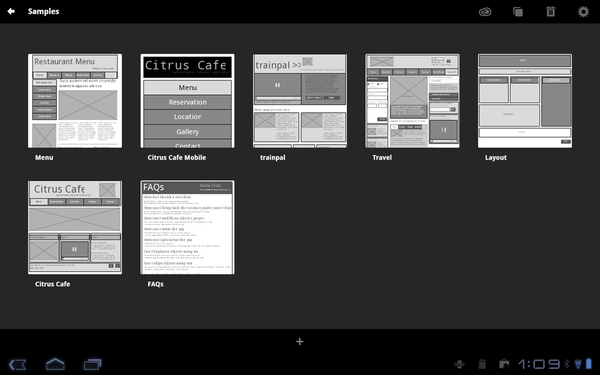Select the "FAQs" project label

click(x=156, y=284)
